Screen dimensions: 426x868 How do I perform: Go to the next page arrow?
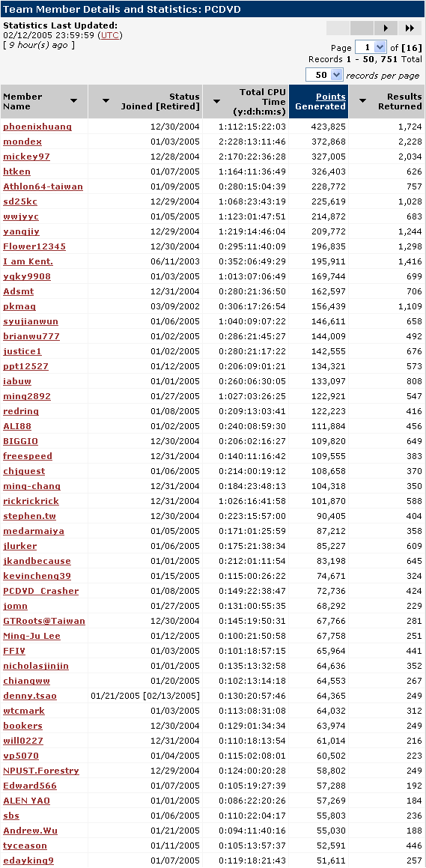coord(386,28)
